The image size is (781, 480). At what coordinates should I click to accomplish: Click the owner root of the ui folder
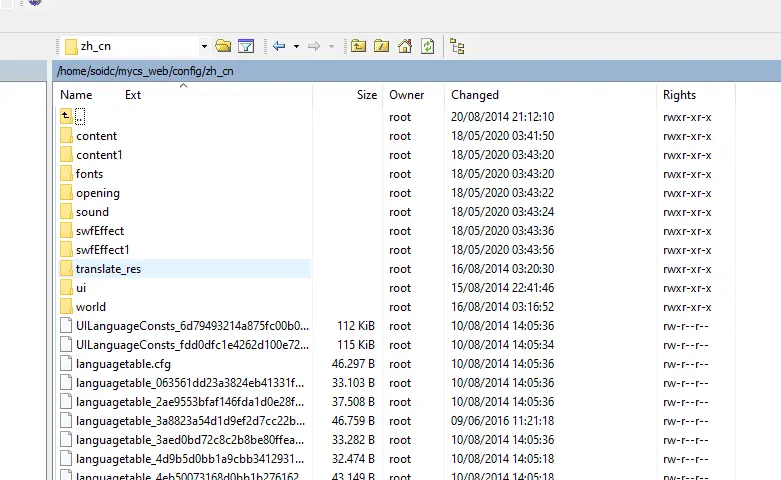point(400,288)
